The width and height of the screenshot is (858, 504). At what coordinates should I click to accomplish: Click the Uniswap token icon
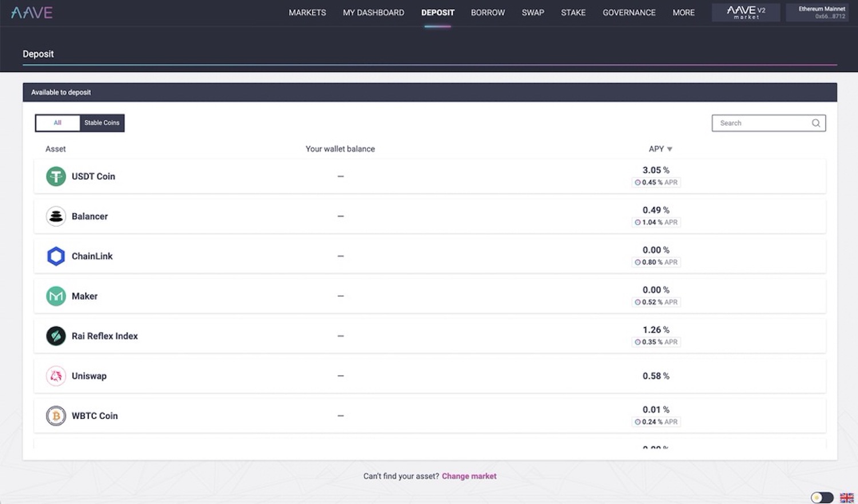[56, 376]
